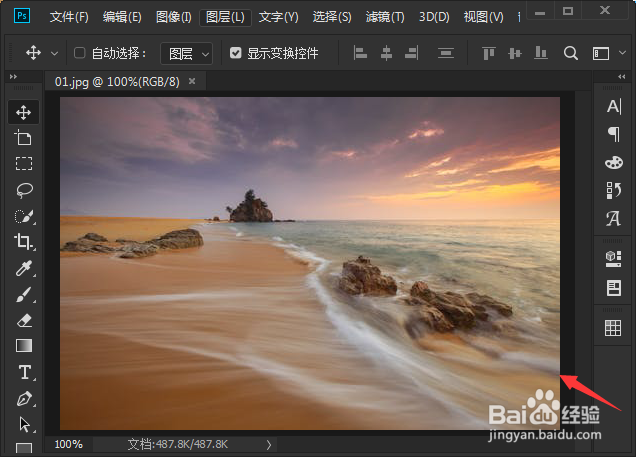Close the 01.jpg document tab

pyautogui.click(x=192, y=82)
